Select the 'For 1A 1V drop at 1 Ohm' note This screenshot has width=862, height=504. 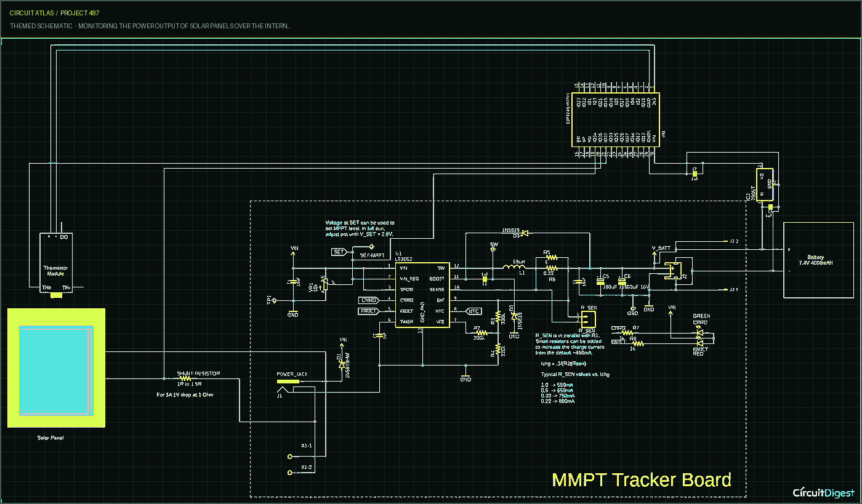coord(185,394)
